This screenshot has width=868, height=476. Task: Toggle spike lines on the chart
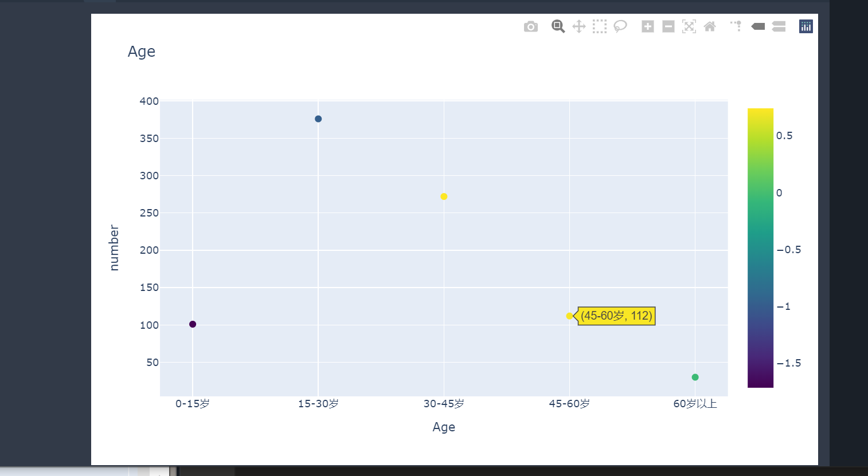point(735,26)
